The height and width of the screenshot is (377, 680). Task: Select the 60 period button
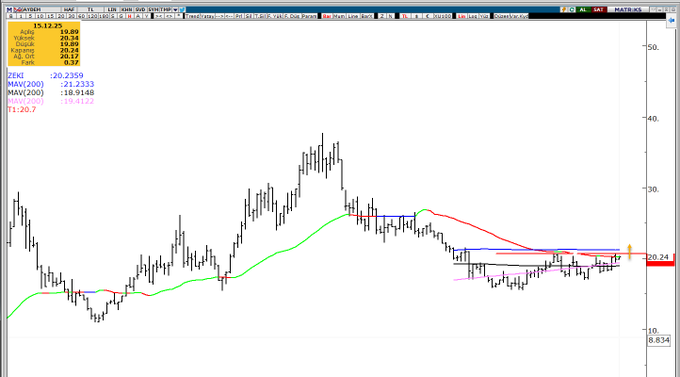pyautogui.click(x=81, y=16)
